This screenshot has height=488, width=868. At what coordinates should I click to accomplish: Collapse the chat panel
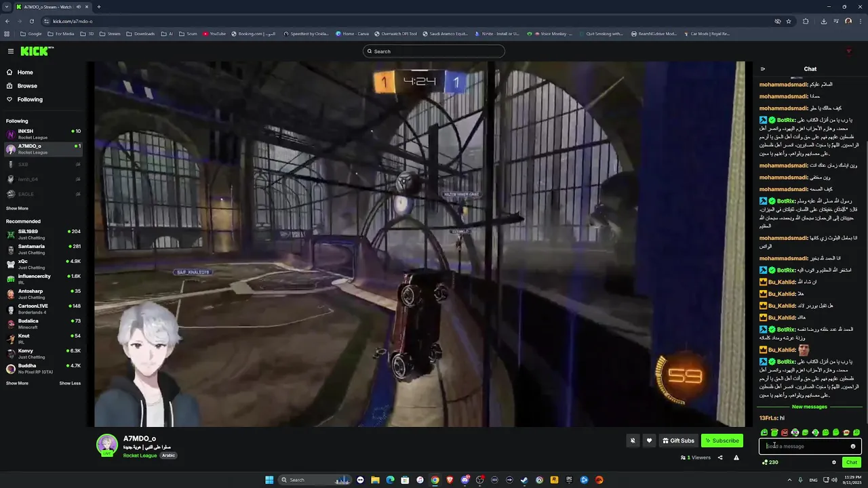click(763, 69)
